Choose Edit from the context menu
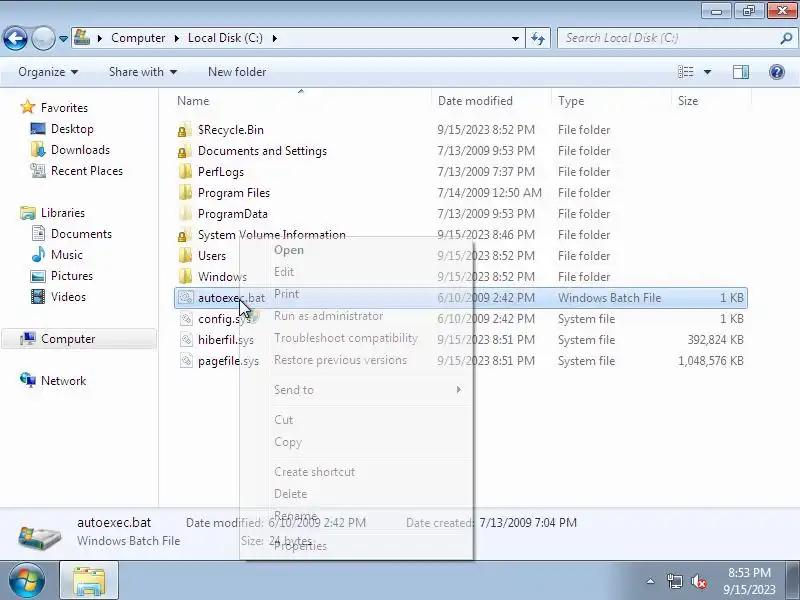The height and width of the screenshot is (600, 800). click(357, 272)
